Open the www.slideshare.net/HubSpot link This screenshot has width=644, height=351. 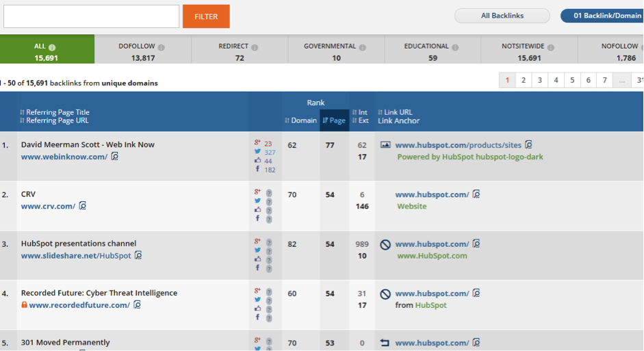point(76,256)
